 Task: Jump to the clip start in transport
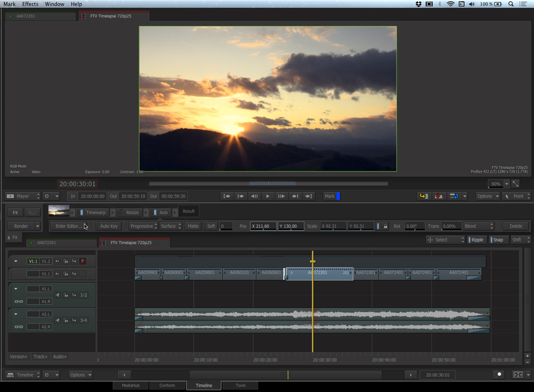227,196
